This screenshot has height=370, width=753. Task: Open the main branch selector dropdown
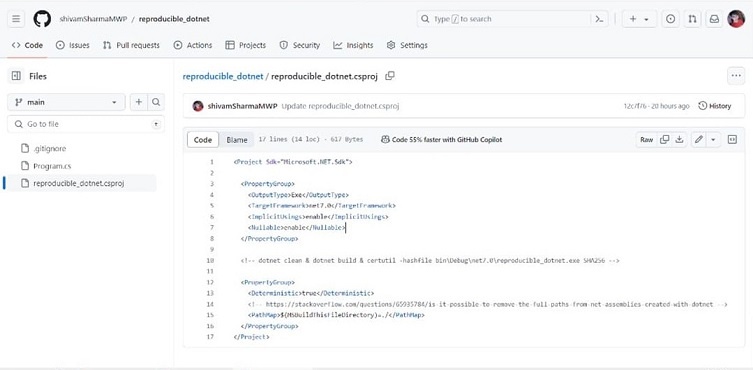(x=66, y=102)
